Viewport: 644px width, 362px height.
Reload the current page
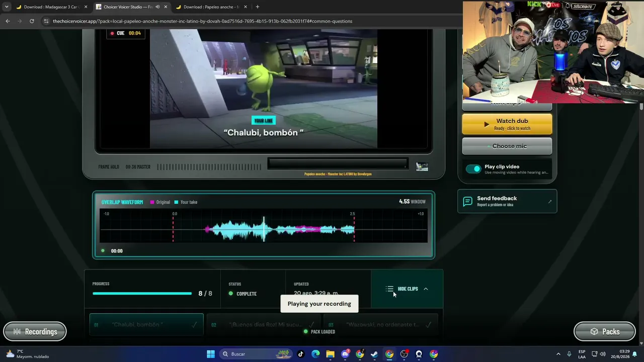pos(32,21)
